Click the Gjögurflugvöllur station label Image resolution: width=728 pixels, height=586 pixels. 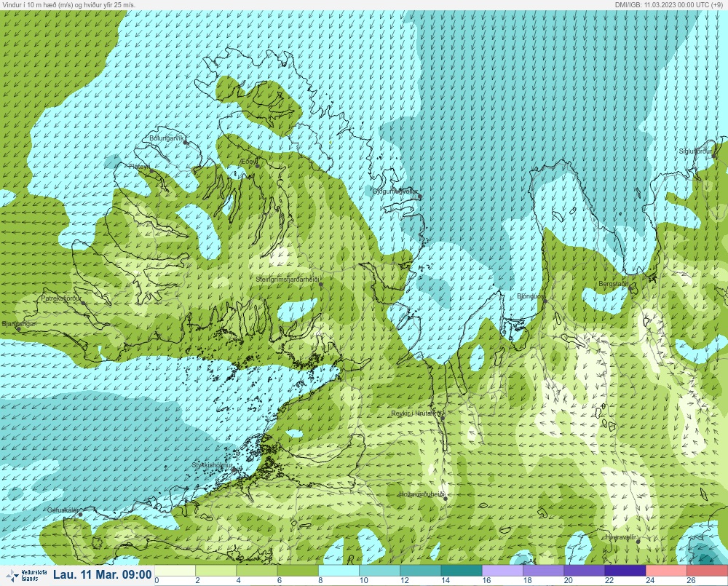[395, 191]
